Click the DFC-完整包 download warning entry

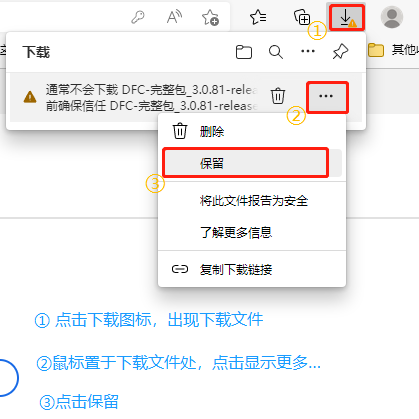click(152, 97)
